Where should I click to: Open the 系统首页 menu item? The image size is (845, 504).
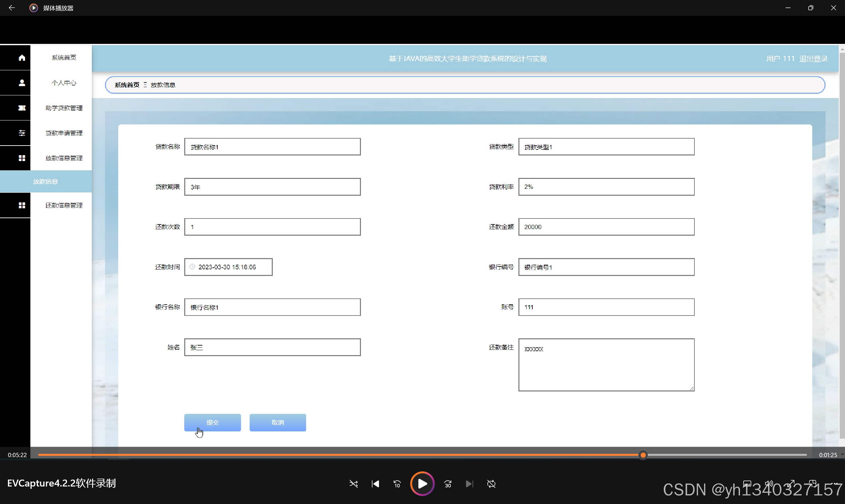63,58
